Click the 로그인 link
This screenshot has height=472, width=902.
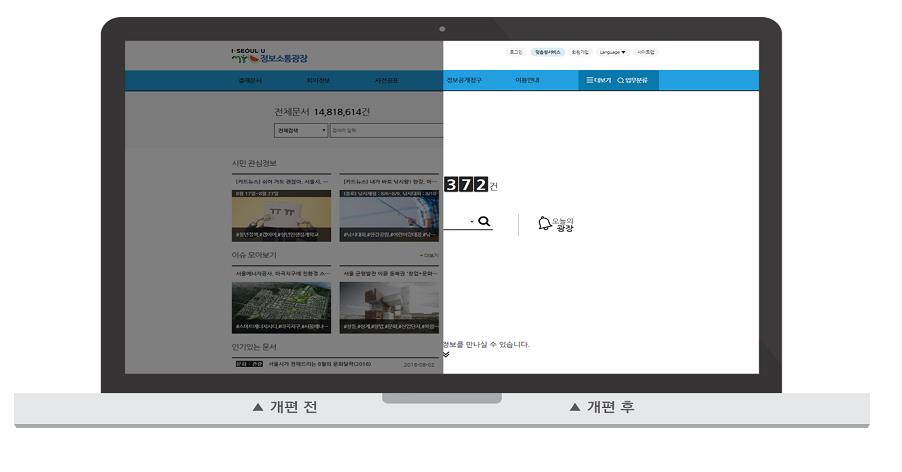(x=515, y=52)
